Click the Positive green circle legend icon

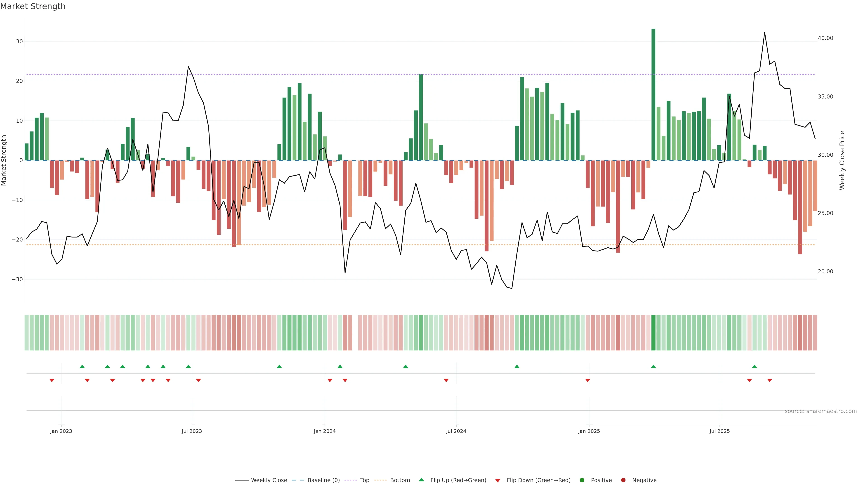click(582, 480)
